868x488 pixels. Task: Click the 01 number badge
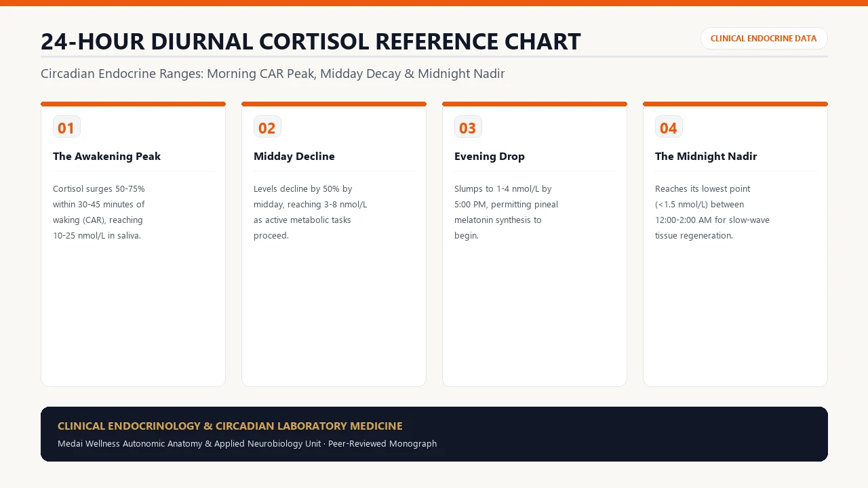click(x=66, y=127)
